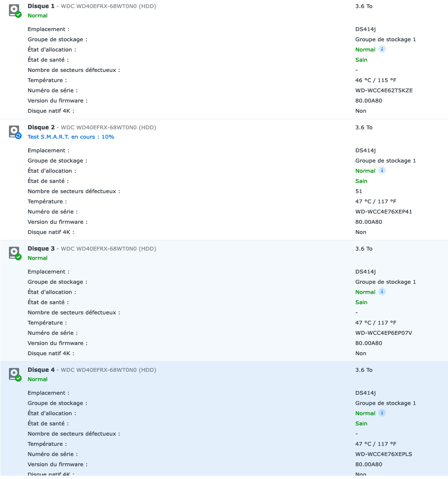Click Disque 2 serial number WD-WCC4E76XEP41
This screenshot has height=479, width=448.
point(383,212)
